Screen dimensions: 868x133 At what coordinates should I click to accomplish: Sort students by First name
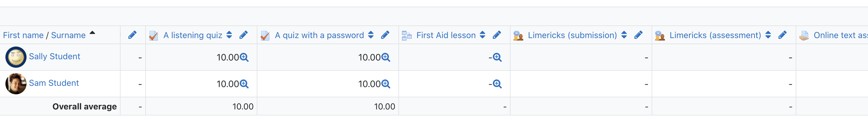tap(23, 35)
